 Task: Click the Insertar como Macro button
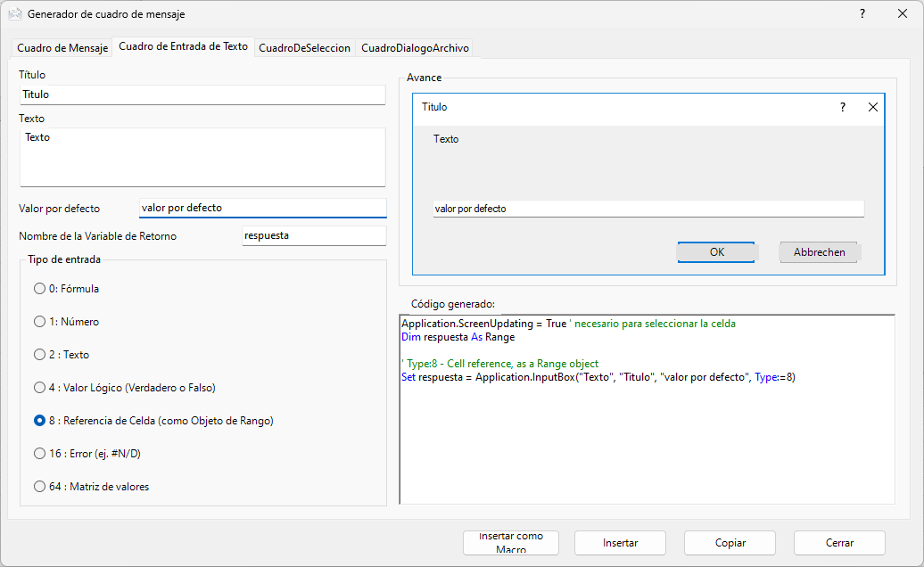point(511,543)
